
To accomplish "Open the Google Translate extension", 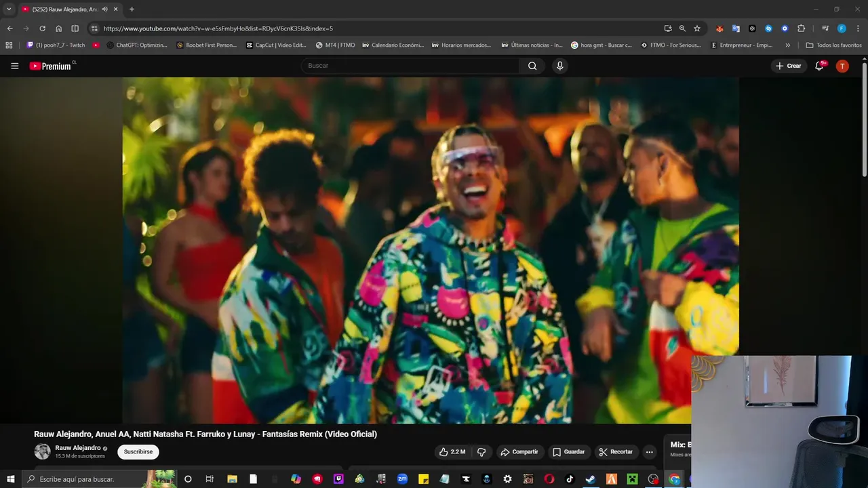I will (736, 28).
